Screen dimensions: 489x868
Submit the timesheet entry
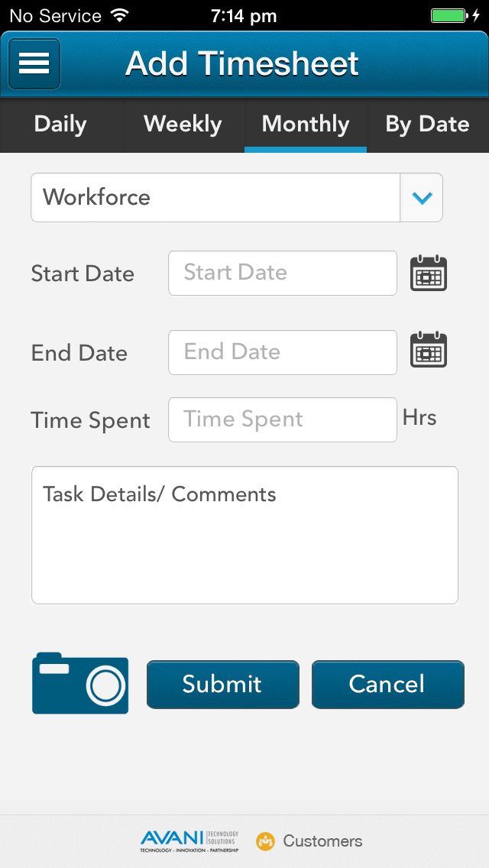tap(222, 685)
